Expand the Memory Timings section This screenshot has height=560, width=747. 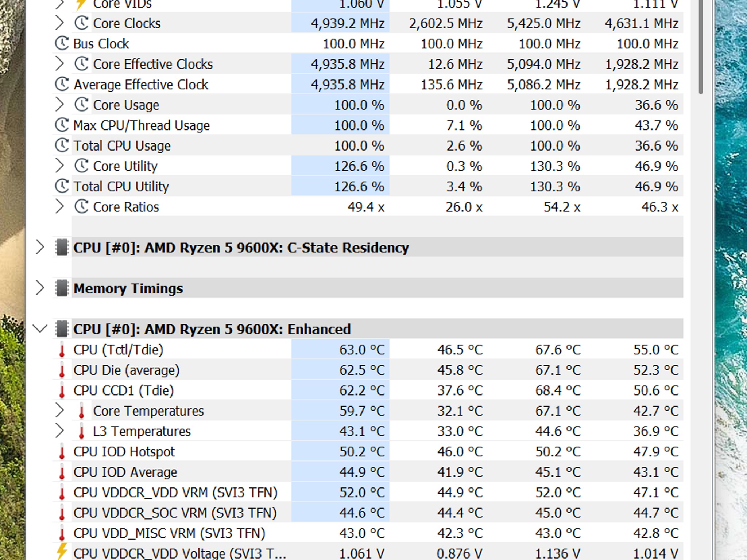tap(40, 288)
